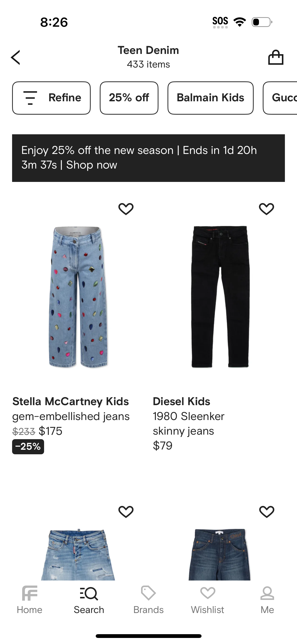Screen dimensions: 297x644
Task: Filter by Balmain Kids brand
Action: (x=210, y=98)
